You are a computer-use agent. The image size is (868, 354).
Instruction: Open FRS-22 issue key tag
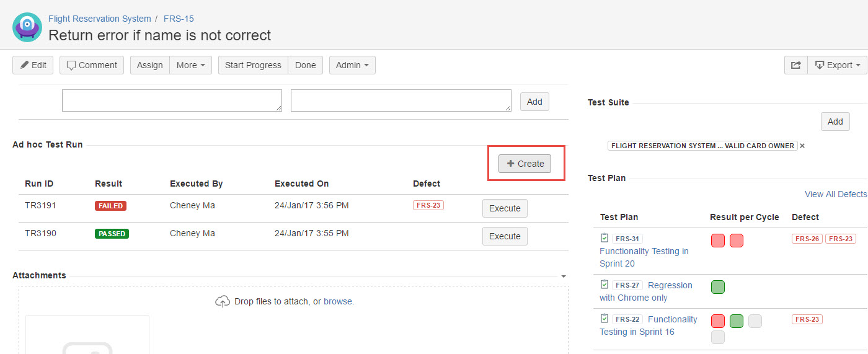[x=627, y=319]
